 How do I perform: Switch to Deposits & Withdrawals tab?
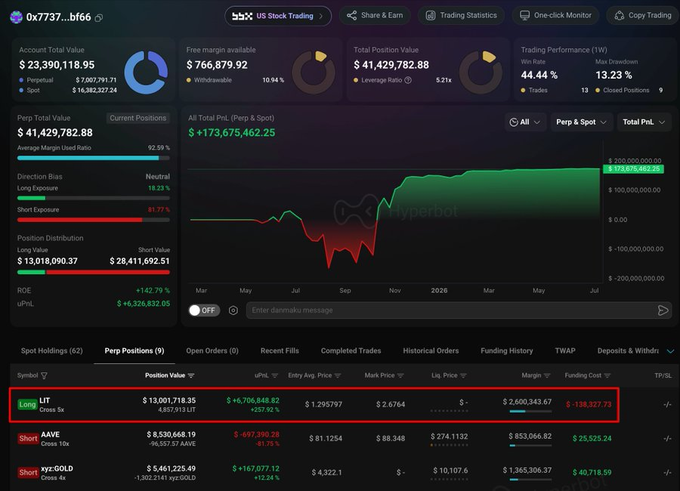tap(628, 350)
